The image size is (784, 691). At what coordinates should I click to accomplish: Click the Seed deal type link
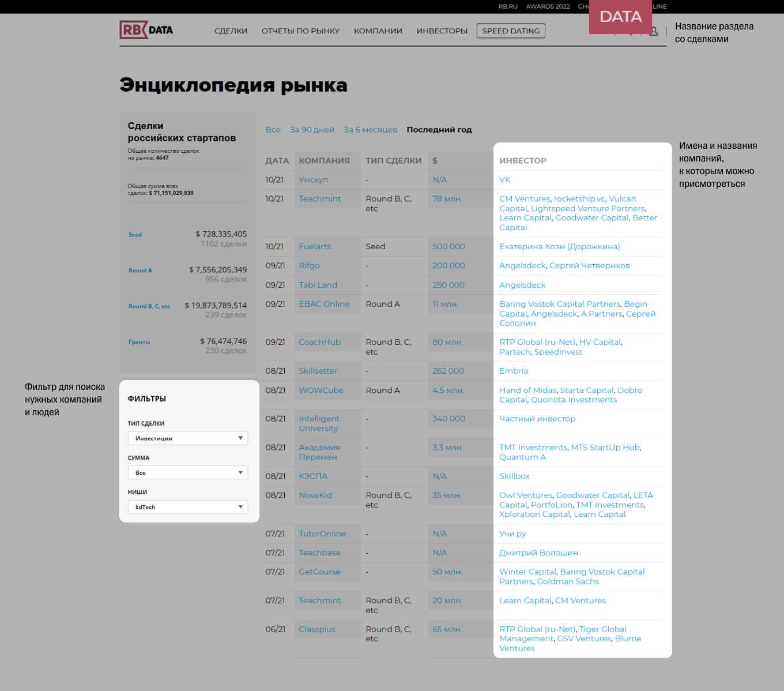[x=135, y=235]
